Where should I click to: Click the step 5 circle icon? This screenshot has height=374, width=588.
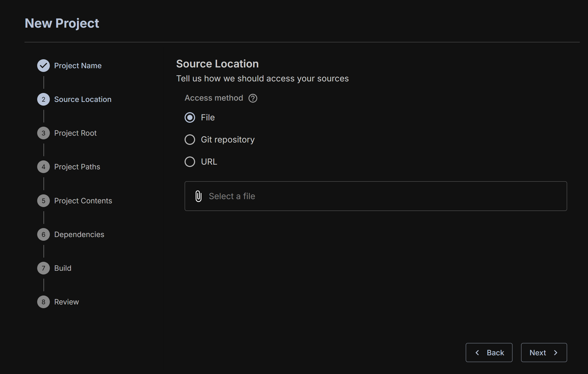[44, 201]
